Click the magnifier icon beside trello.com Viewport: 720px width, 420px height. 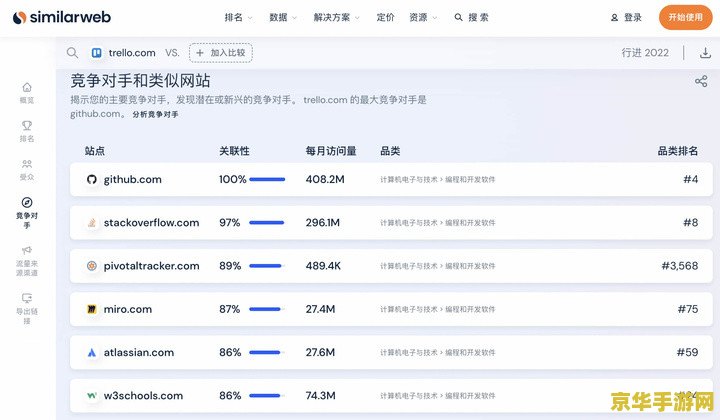72,52
